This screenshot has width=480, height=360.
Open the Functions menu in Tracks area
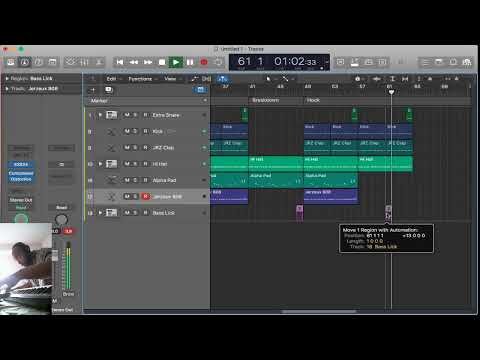(140, 79)
